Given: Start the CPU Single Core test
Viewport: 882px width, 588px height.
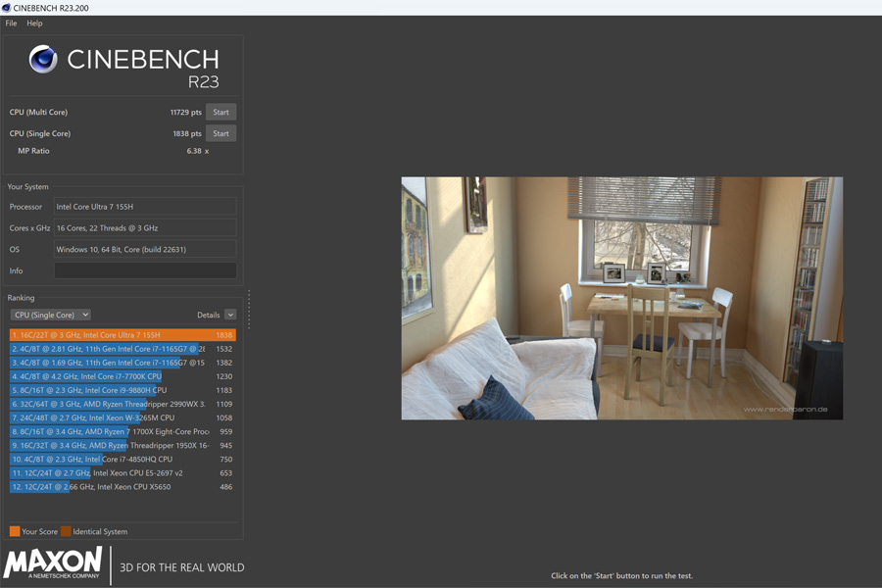Looking at the screenshot, I should [220, 133].
